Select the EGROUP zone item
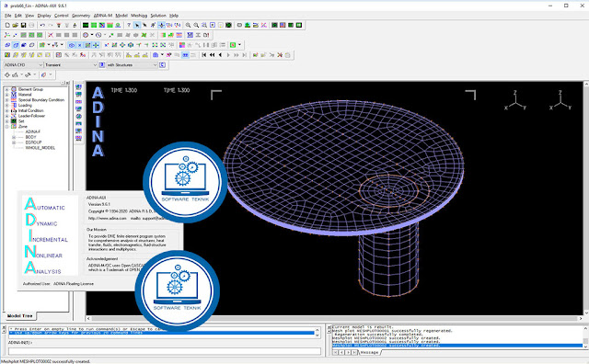This screenshot has height=364, width=589. pos(33,142)
